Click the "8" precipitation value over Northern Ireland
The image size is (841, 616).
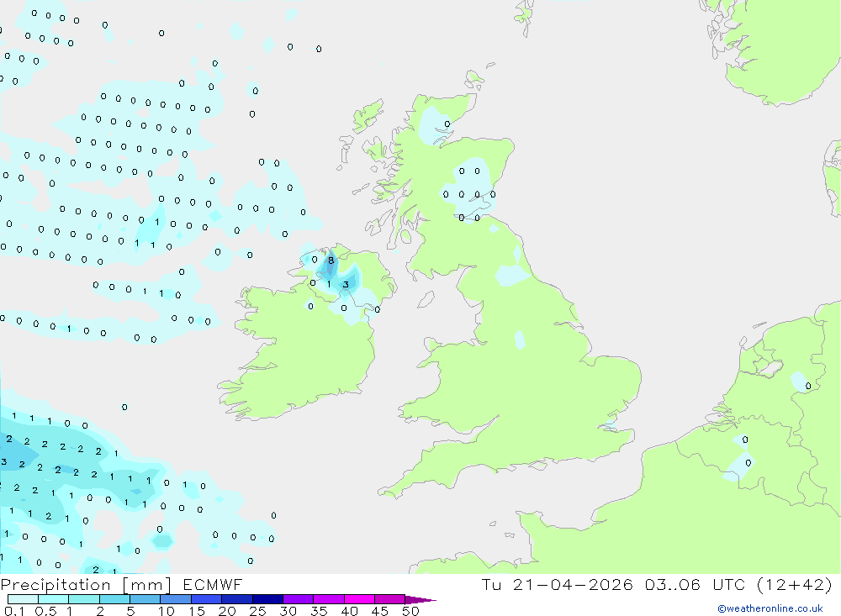(331, 261)
